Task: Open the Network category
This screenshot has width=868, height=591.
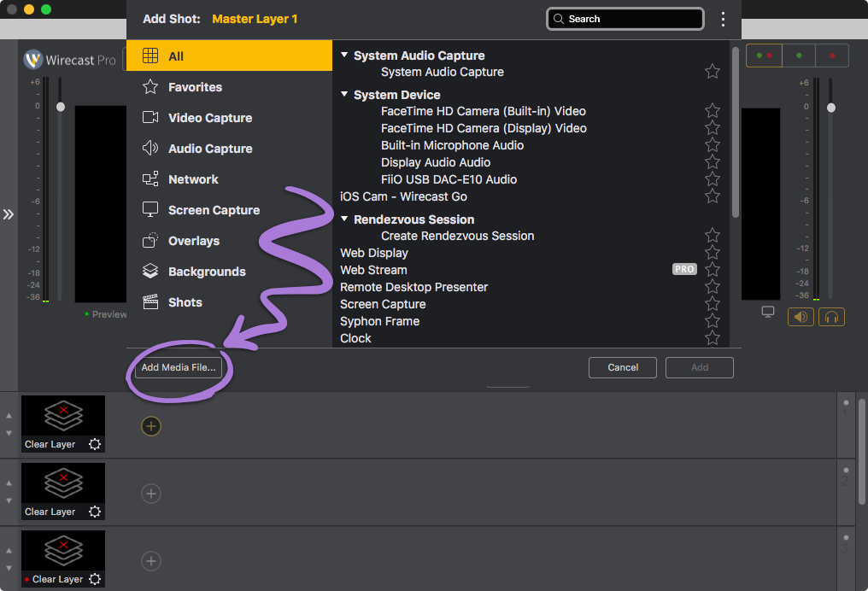Action: [229, 179]
